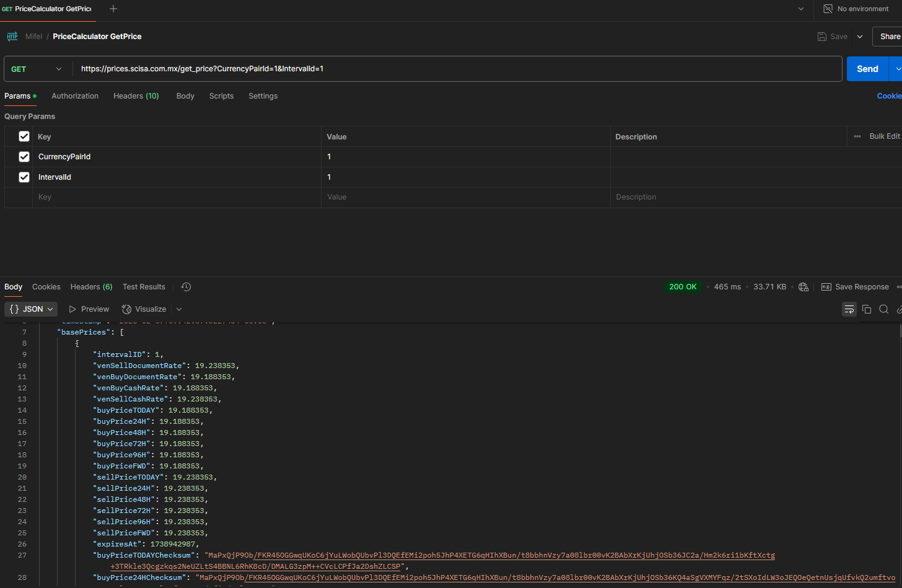The image size is (902, 588).
Task: Toggle the select-all params header checkbox
Action: [x=24, y=136]
